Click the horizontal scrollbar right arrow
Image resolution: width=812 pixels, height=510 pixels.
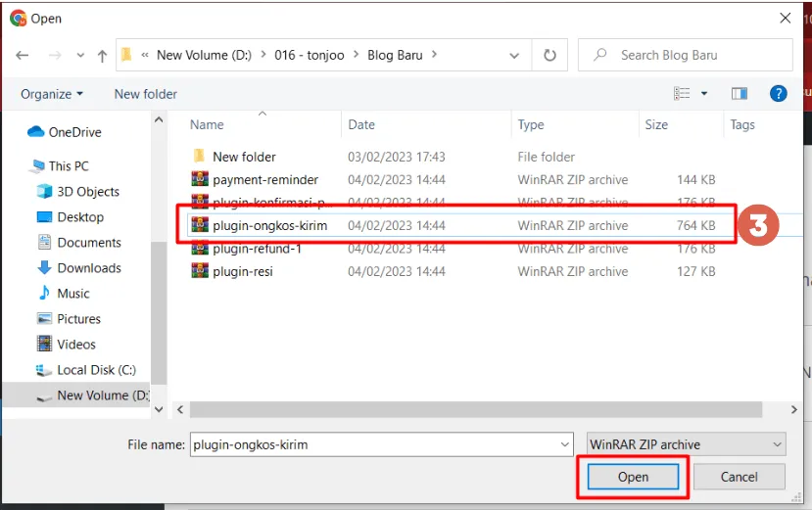pyautogui.click(x=793, y=409)
